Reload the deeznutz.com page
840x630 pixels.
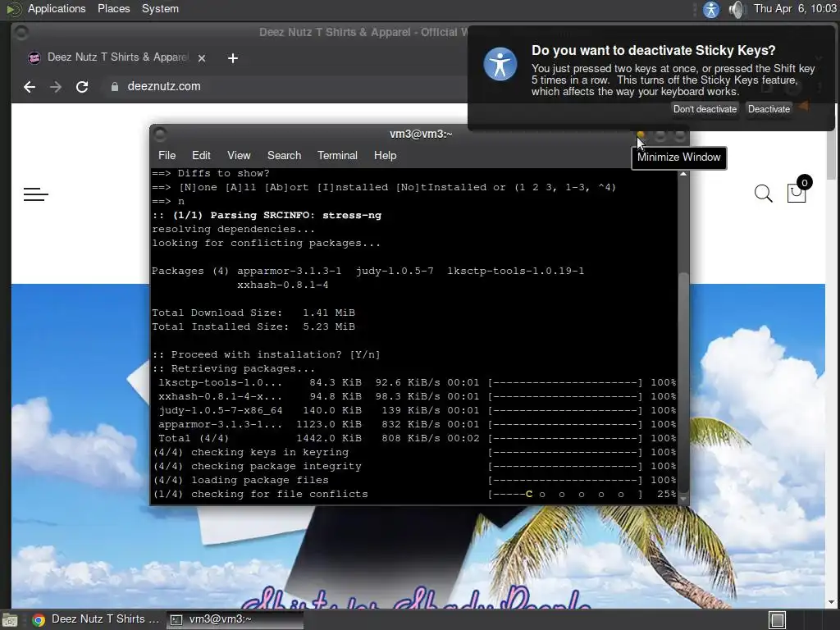(x=82, y=87)
